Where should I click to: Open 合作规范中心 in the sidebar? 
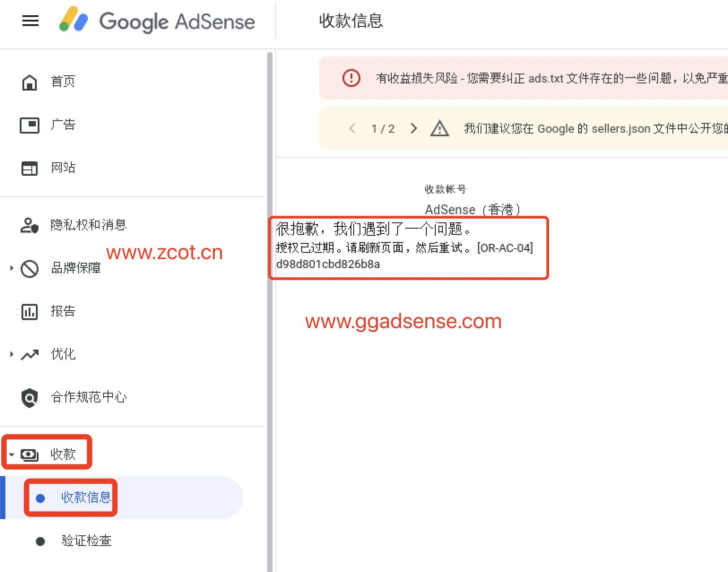tap(89, 397)
